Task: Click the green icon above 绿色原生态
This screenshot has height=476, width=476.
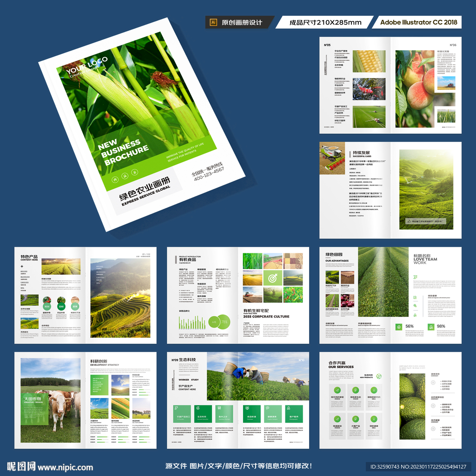Action: click(x=356, y=390)
